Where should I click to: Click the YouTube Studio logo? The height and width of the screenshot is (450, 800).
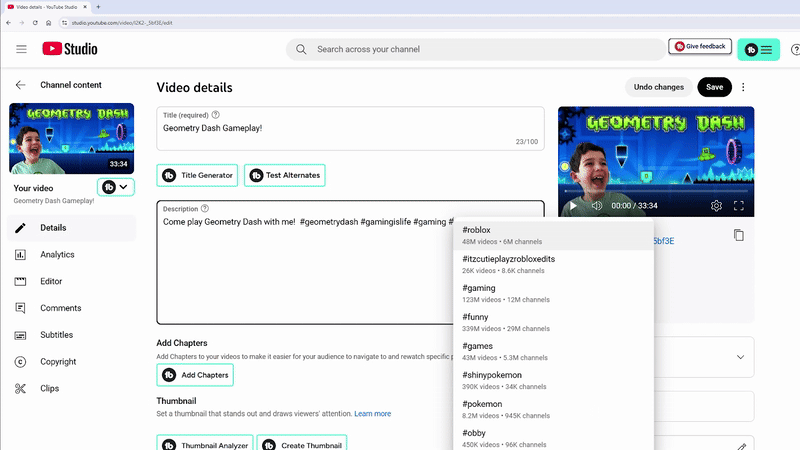tap(70, 49)
